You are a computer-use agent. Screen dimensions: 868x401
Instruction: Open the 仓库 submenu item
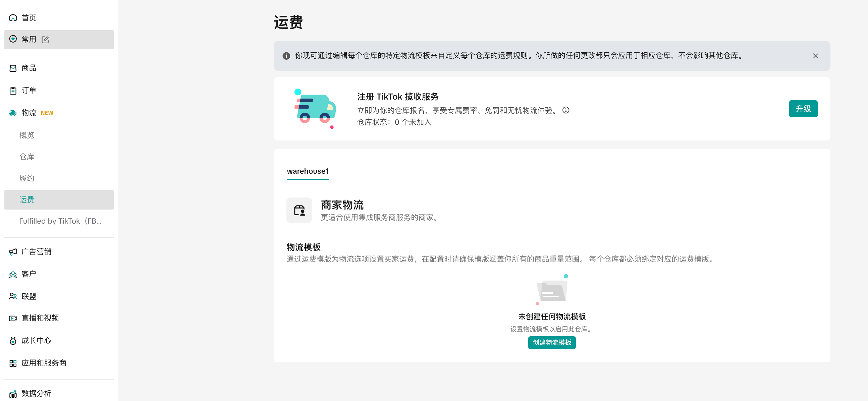(x=27, y=157)
